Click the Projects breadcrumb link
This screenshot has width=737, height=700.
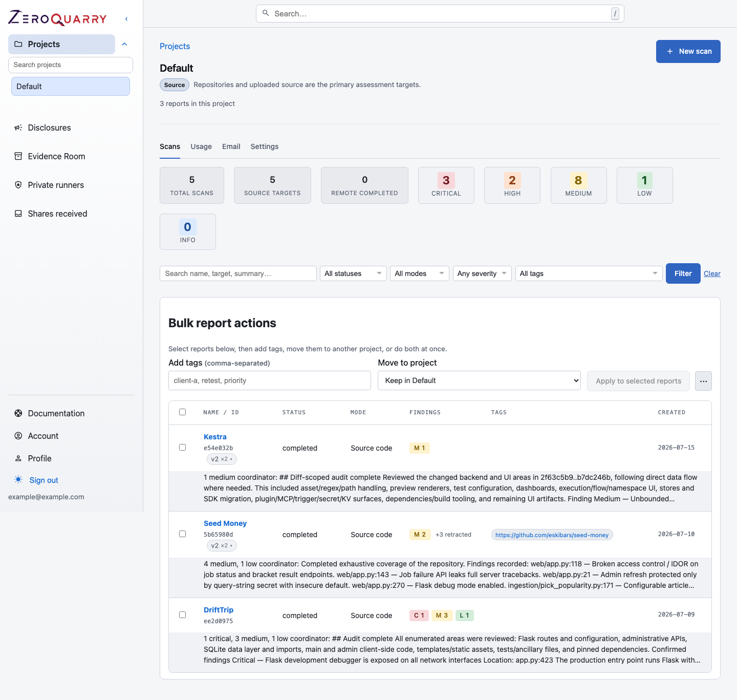(x=175, y=46)
